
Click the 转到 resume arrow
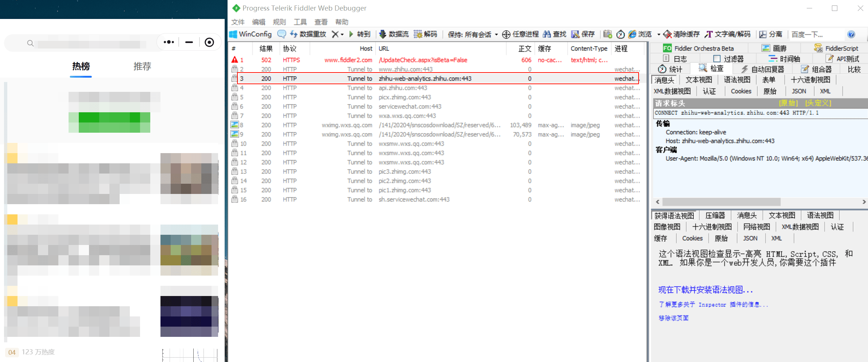coord(360,34)
